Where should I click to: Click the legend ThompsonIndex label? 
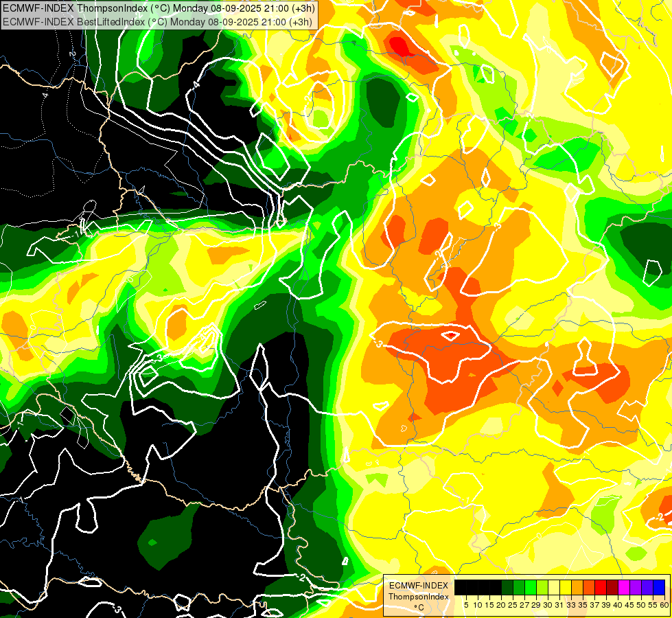pyautogui.click(x=419, y=597)
